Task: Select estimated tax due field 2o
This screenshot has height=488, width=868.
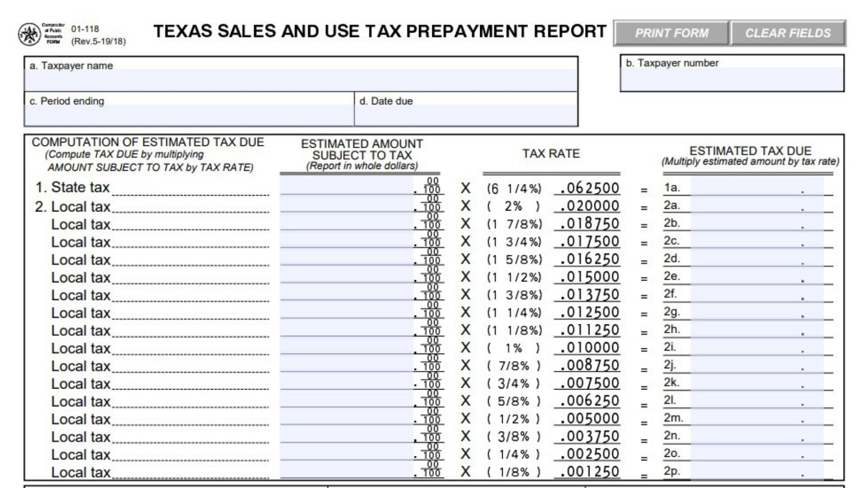Action: 757,451
